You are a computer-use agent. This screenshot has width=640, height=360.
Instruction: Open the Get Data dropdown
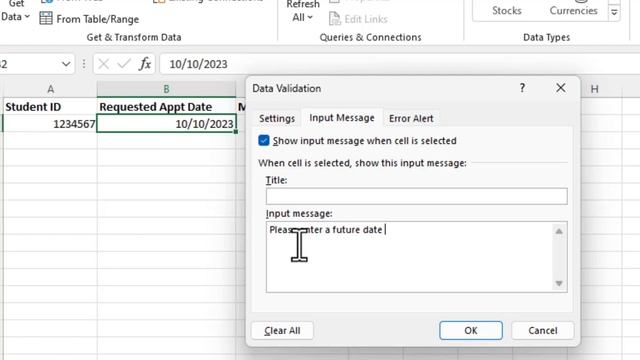(x=15, y=11)
